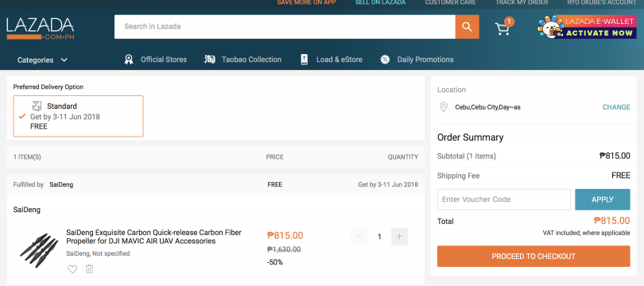644x286 pixels.
Task: Click the Official Stores ribbon icon
Action: tap(129, 60)
